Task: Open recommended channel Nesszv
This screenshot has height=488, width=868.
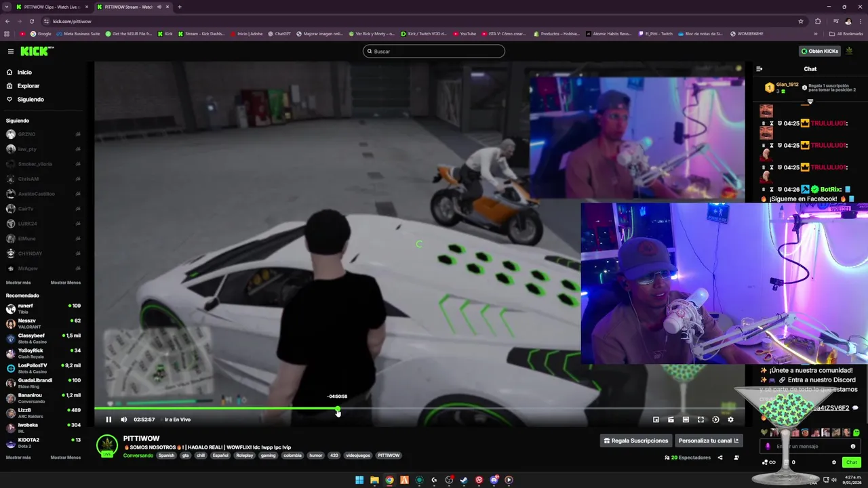Action: pyautogui.click(x=43, y=323)
